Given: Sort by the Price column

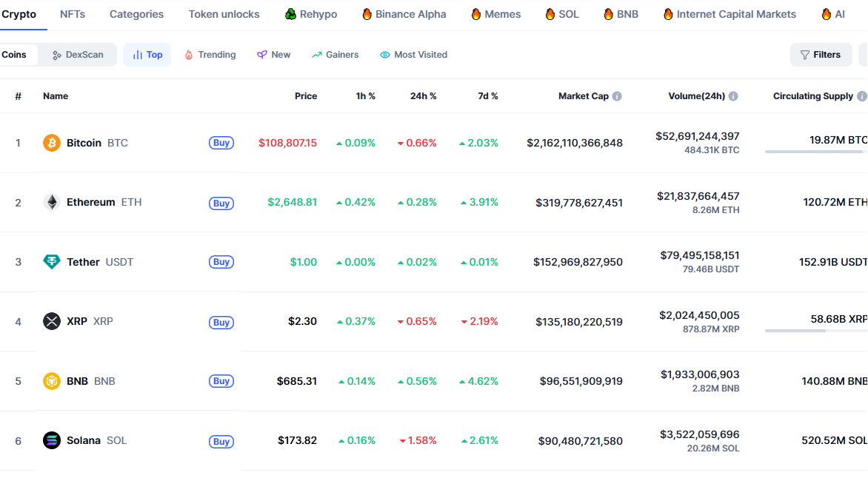Looking at the screenshot, I should click(x=306, y=96).
